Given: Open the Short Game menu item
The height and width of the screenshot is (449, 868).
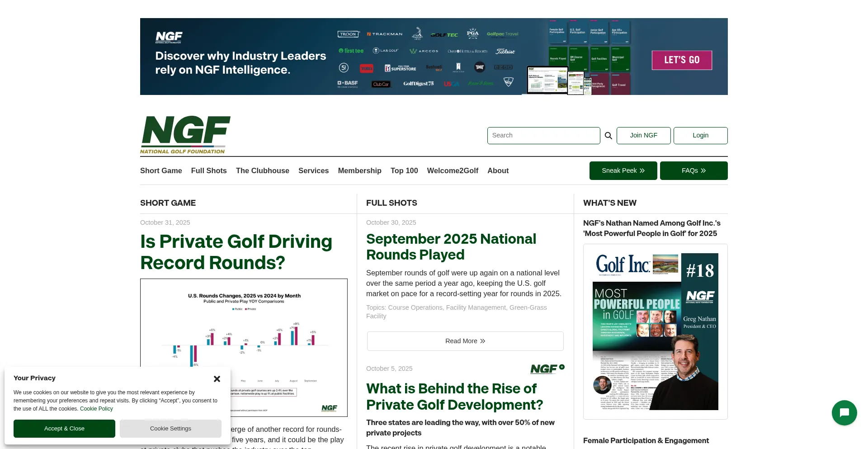Looking at the screenshot, I should point(161,171).
